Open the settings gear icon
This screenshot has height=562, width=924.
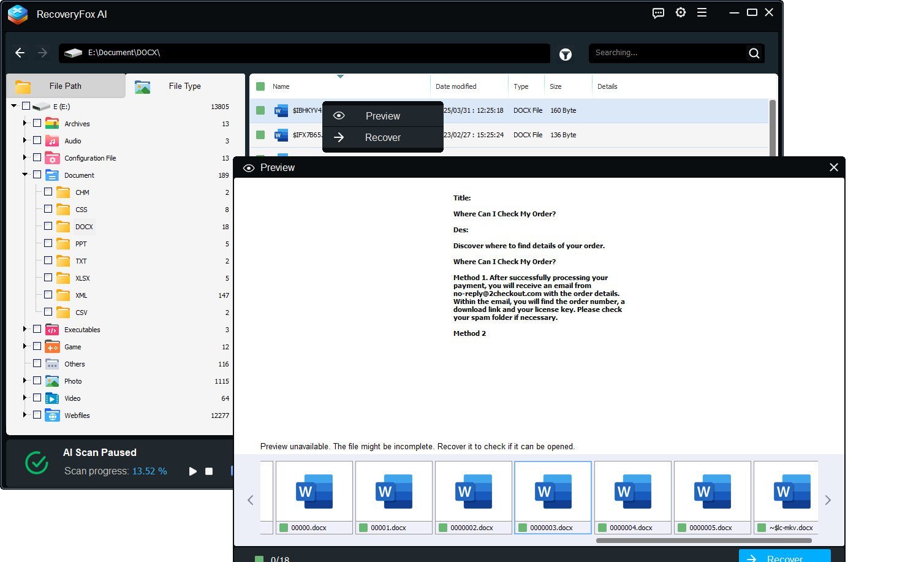[x=680, y=13]
